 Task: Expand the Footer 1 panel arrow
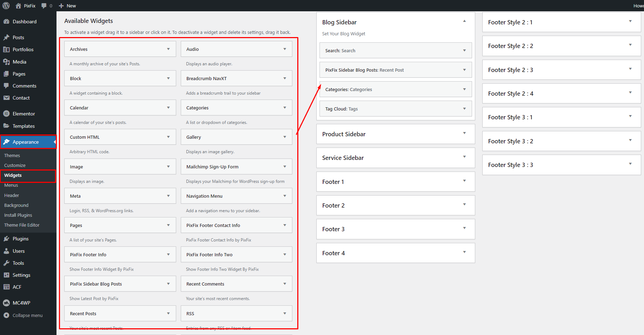[x=464, y=181]
